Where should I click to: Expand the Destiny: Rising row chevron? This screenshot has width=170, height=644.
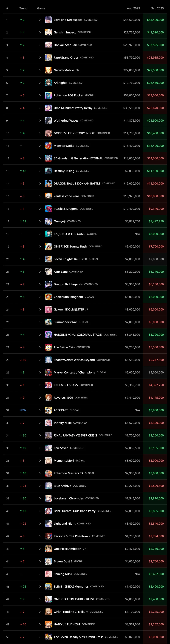point(40,171)
